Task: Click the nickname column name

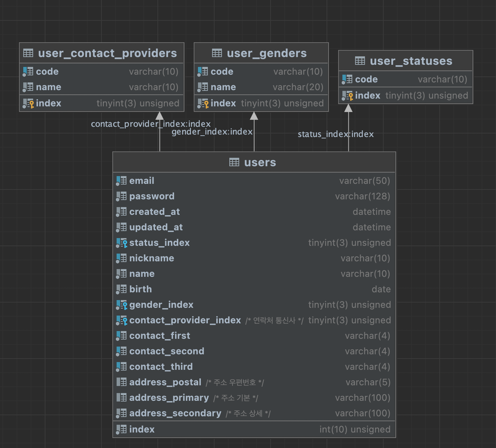Action: tap(151, 258)
